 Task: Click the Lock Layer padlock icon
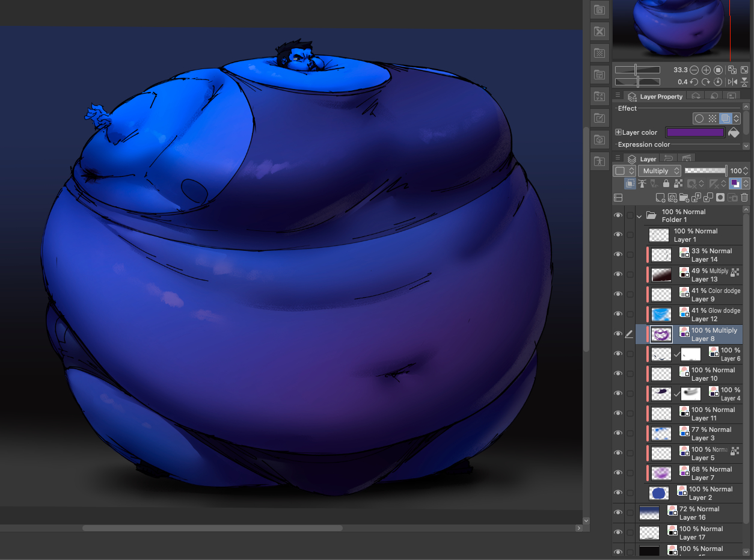pos(666,184)
